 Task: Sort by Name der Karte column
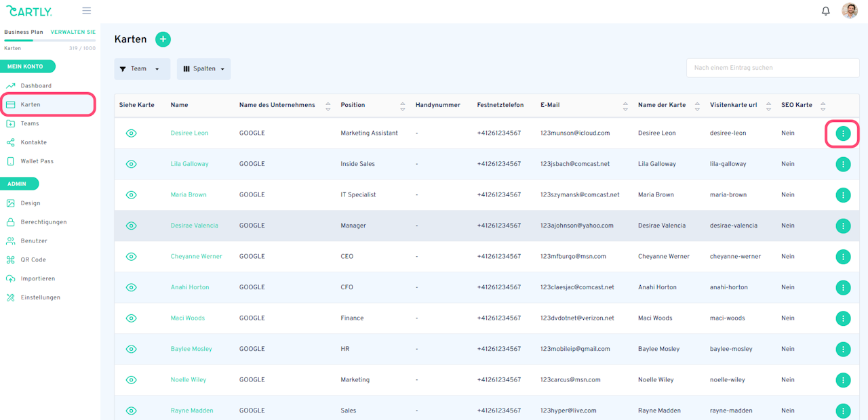[x=697, y=106]
